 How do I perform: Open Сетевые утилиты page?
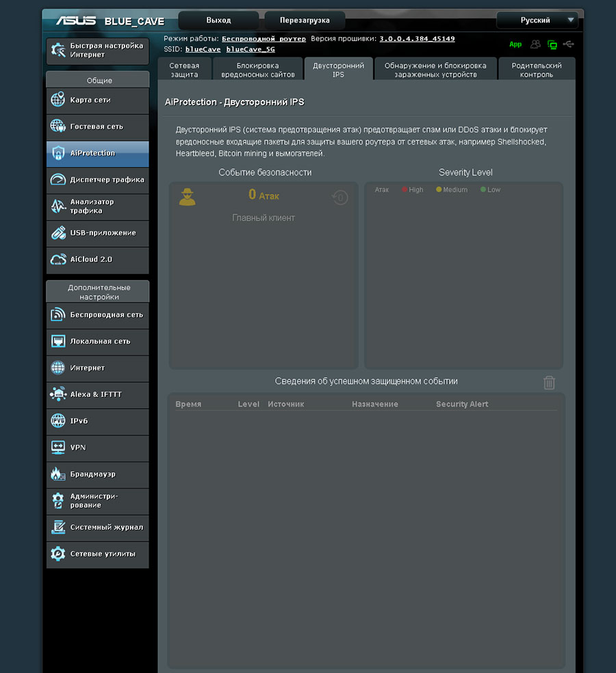(97, 554)
